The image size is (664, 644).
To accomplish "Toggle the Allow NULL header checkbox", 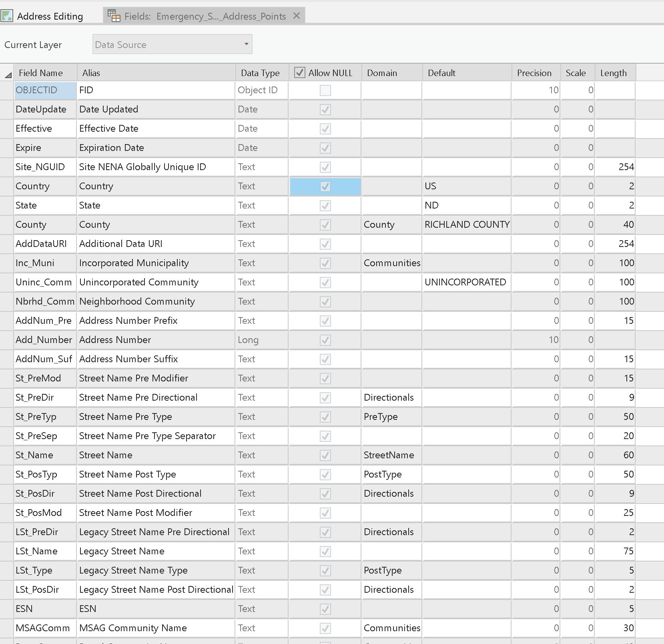I will click(299, 72).
